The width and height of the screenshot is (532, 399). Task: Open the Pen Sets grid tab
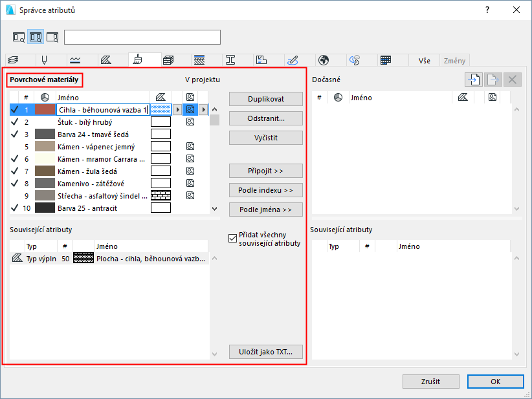click(x=386, y=60)
